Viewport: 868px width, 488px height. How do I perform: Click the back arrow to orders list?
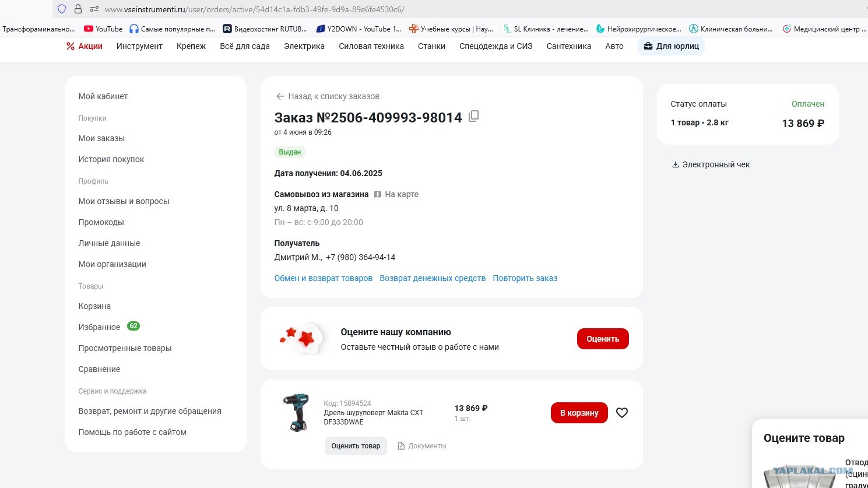280,96
